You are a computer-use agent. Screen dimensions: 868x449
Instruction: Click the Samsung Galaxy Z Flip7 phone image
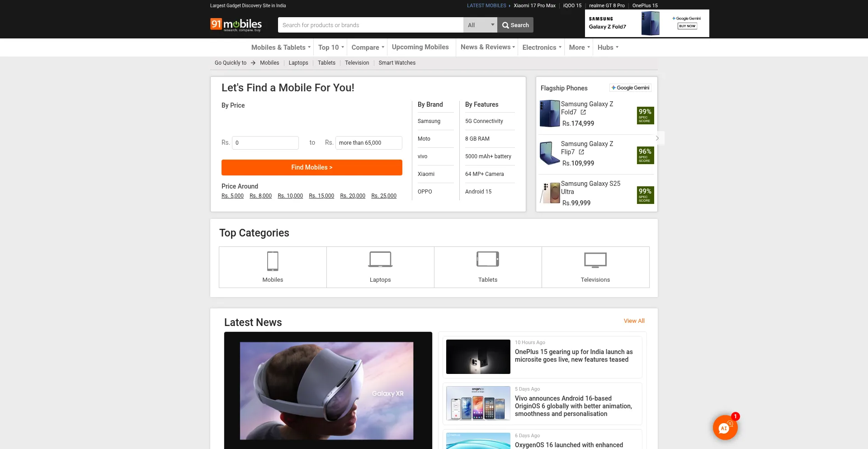(x=550, y=153)
